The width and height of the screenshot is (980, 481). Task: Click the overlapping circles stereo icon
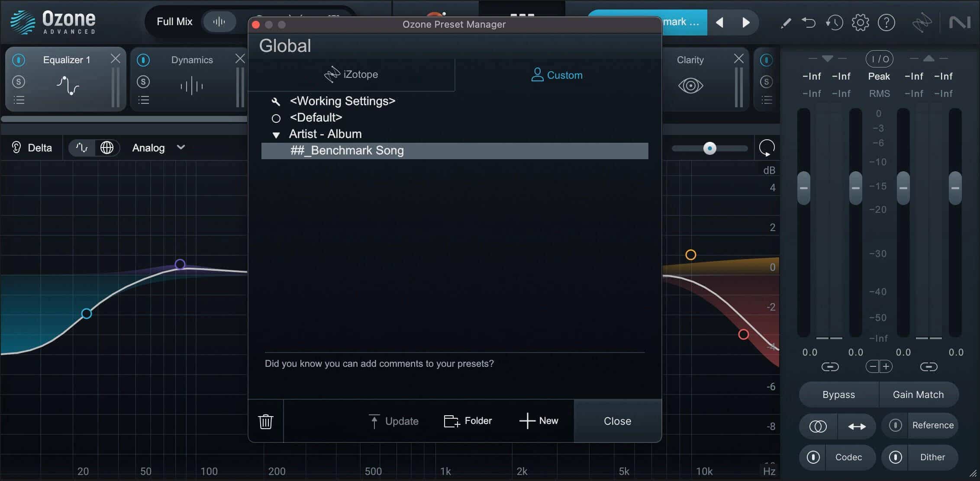818,426
